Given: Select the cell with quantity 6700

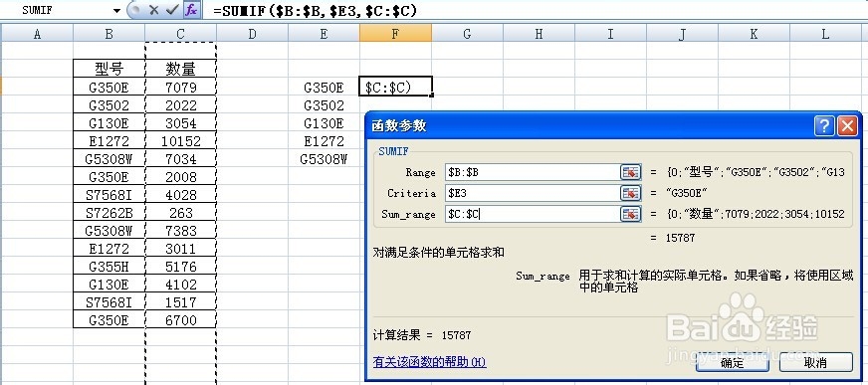Looking at the screenshot, I should [x=180, y=320].
